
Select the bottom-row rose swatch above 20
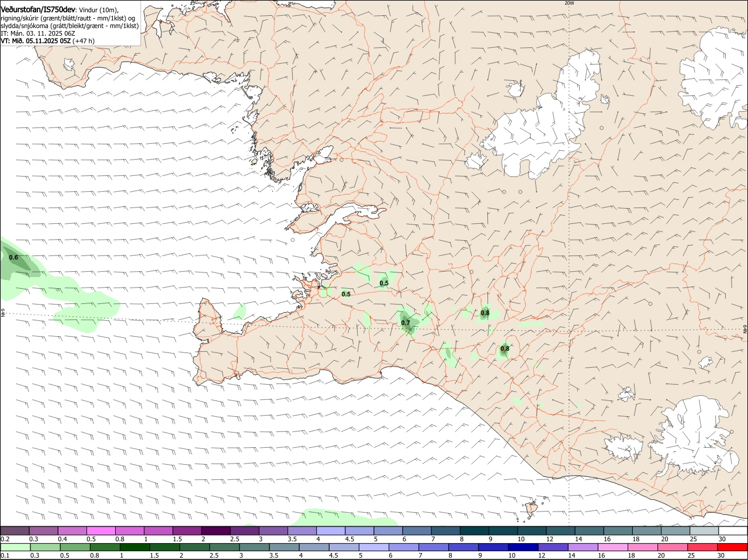(x=673, y=547)
